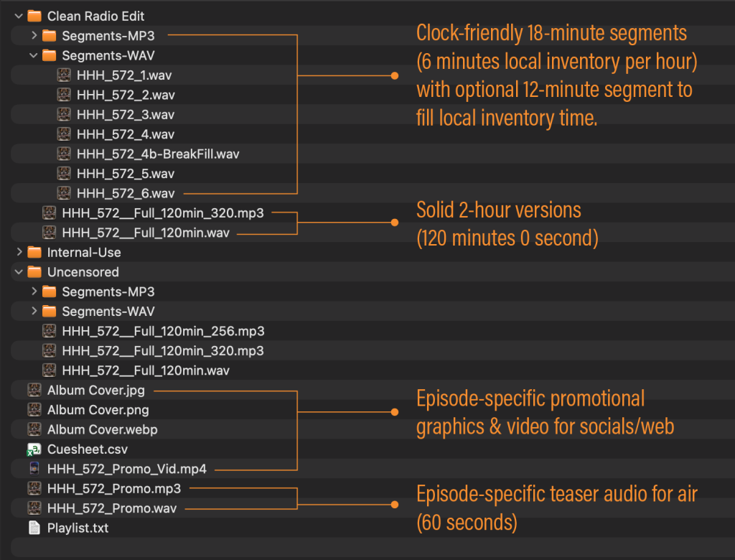Collapse the Clean Radio Edit folder chevron
The image size is (735, 560).
(19, 16)
